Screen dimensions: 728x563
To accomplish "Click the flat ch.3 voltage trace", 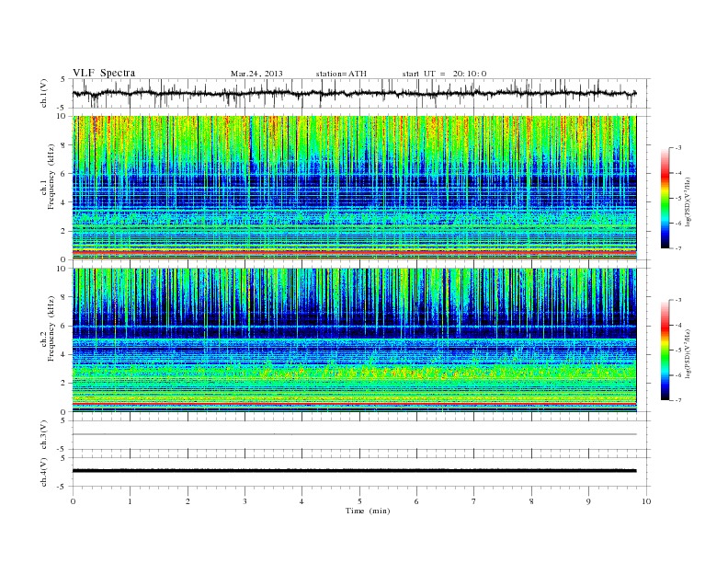I will [354, 434].
